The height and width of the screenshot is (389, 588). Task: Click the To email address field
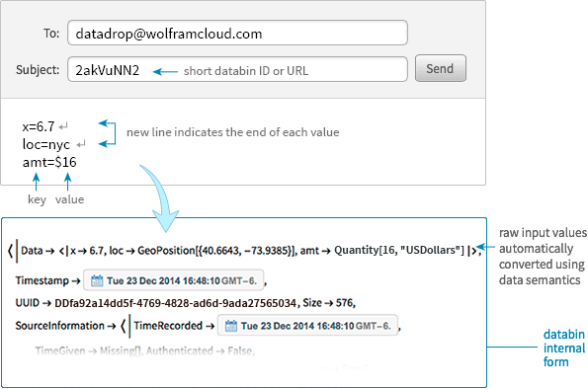[x=237, y=33]
